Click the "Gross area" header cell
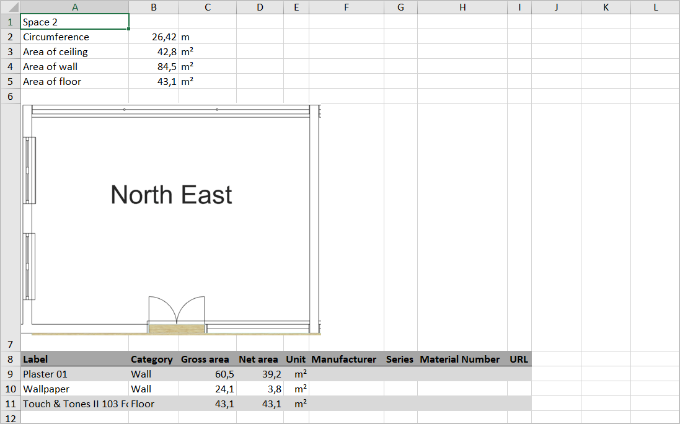 [x=207, y=359]
